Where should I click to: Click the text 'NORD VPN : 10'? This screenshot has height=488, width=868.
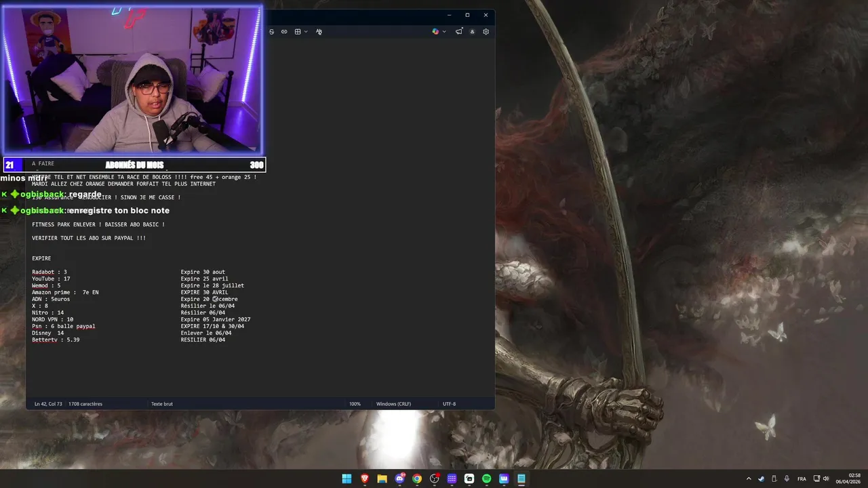point(53,319)
